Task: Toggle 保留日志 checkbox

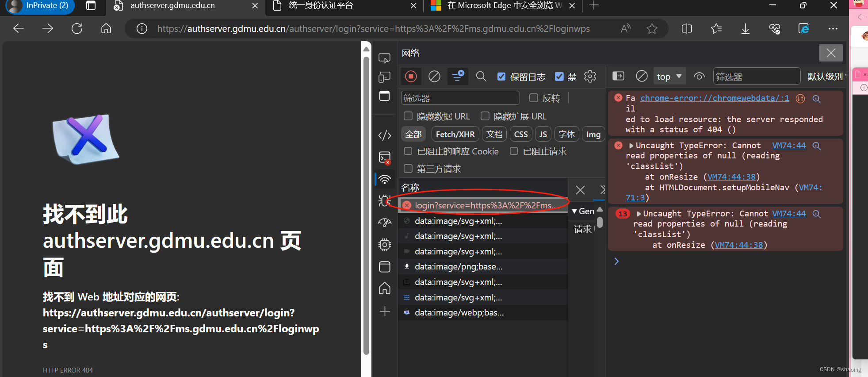Action: (501, 77)
